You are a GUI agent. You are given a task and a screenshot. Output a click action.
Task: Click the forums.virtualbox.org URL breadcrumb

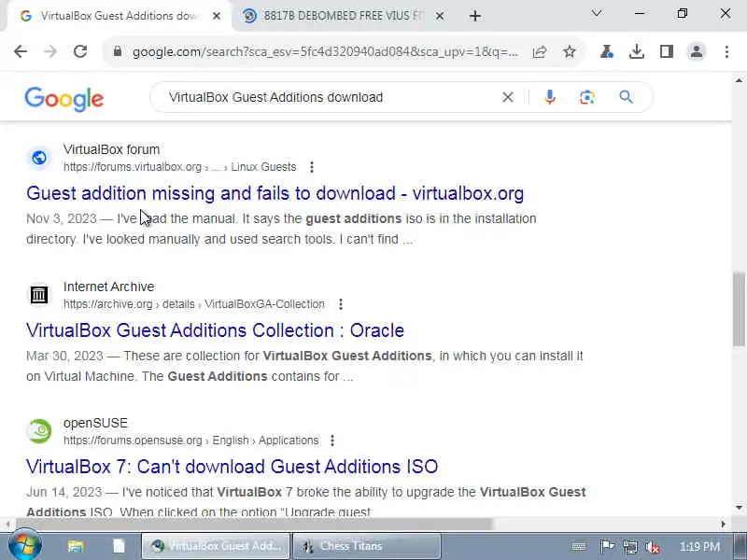click(x=179, y=167)
